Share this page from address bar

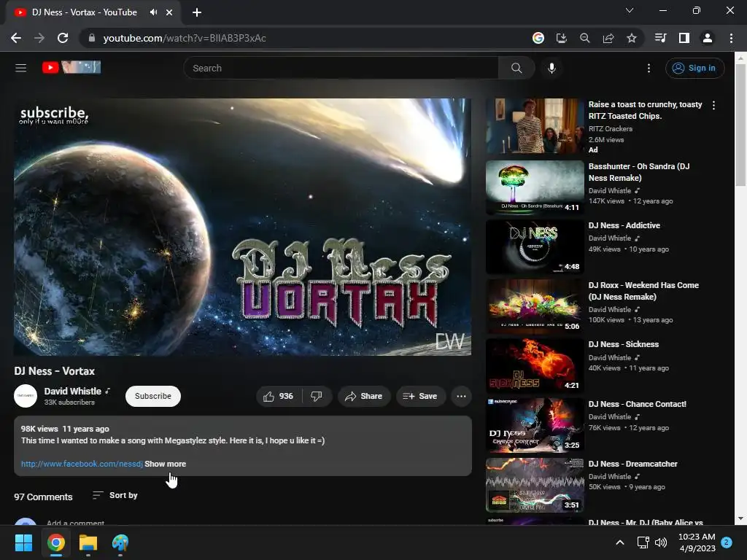tap(608, 38)
